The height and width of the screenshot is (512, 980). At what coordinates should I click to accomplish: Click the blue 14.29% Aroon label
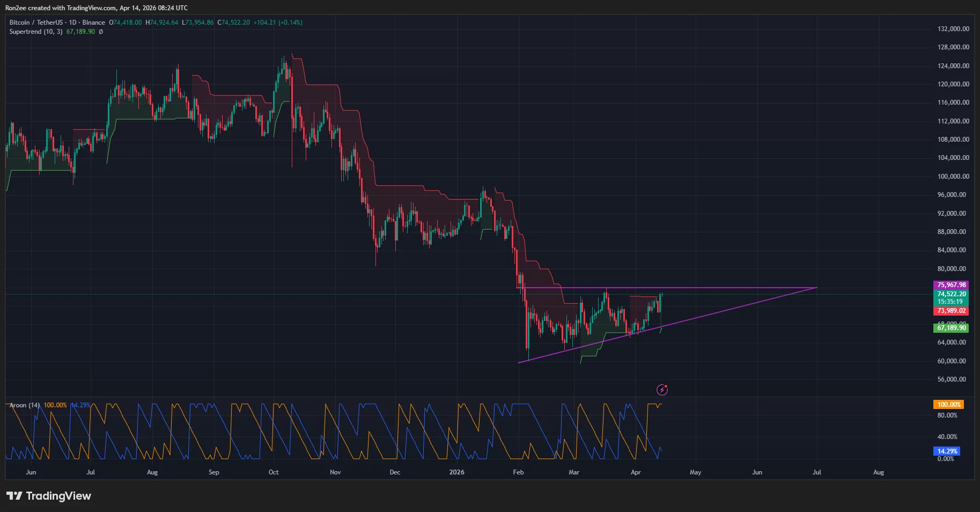pos(947,451)
